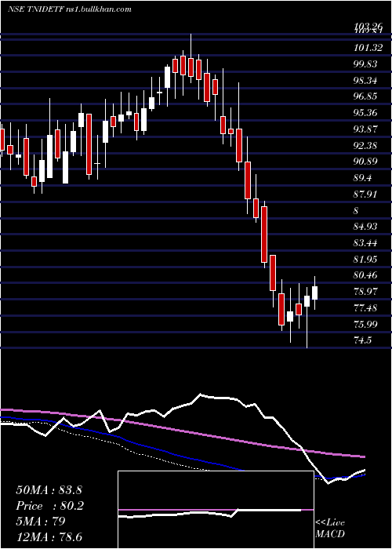
Task: Click the Price : 80.2 readout
Action: pos(49,506)
